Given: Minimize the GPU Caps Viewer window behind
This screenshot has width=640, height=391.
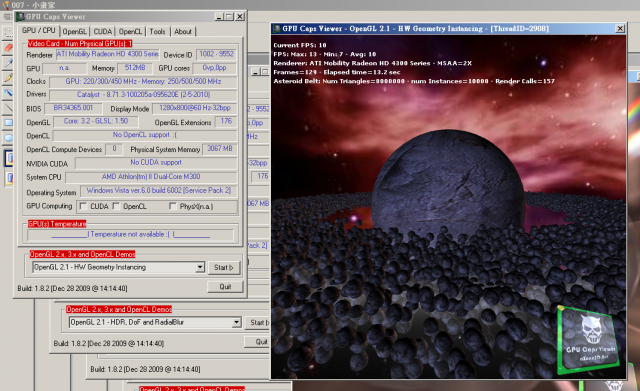Looking at the screenshot, I should tap(256, 72).
